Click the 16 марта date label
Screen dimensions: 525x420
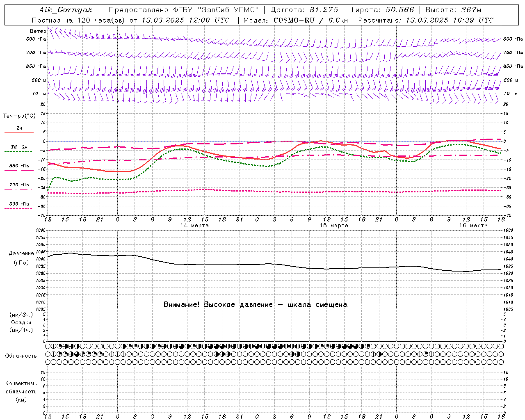[x=473, y=226]
